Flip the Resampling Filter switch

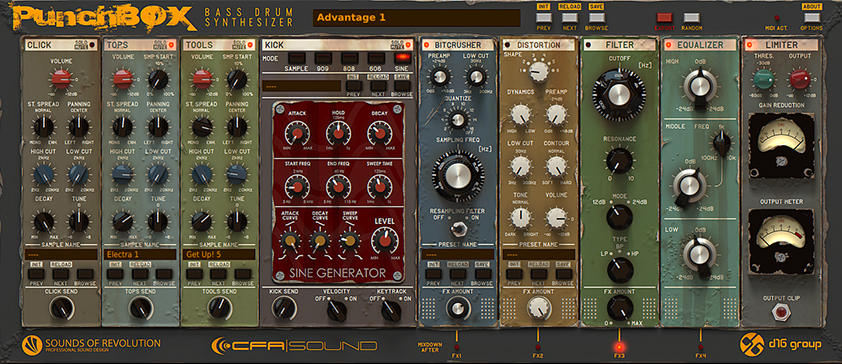458,230
